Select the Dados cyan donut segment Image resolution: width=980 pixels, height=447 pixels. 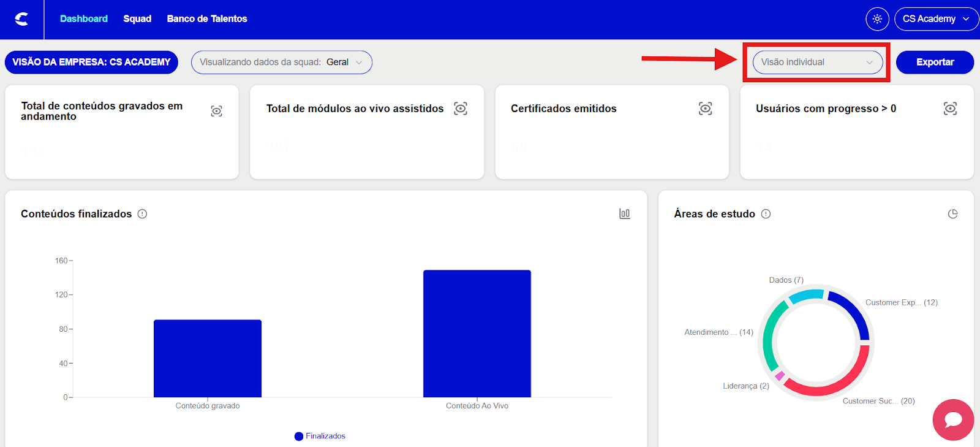tap(805, 296)
